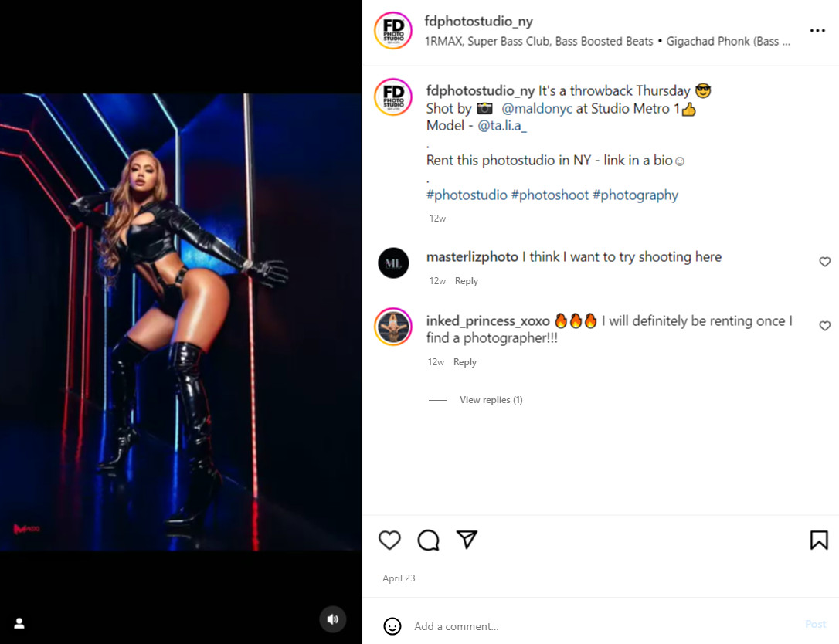Toggle video sound with speaker button
839x644 pixels.
point(333,619)
